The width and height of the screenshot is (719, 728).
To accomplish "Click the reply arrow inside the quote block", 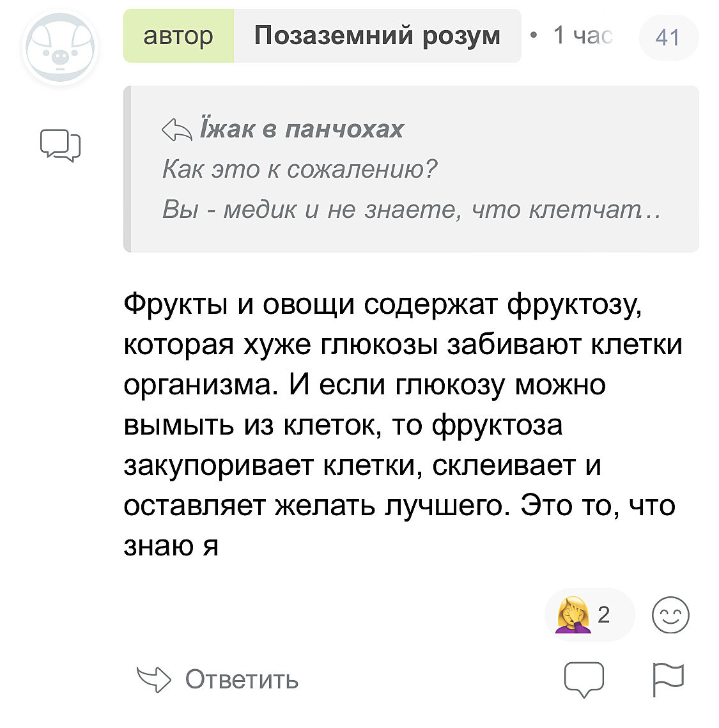I will click(x=177, y=130).
